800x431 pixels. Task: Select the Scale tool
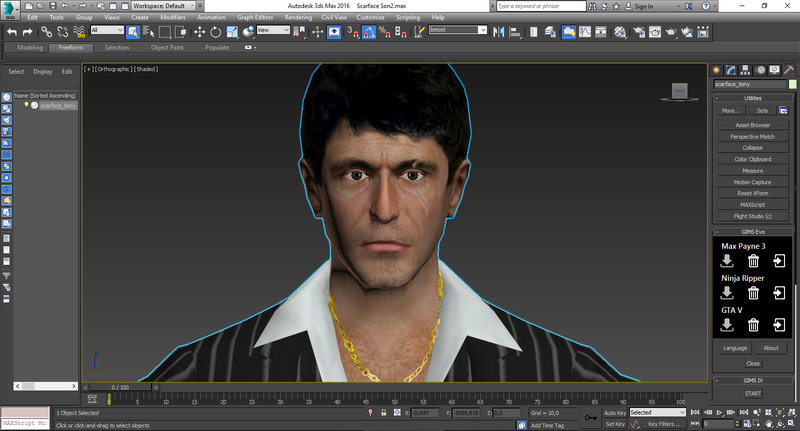click(x=232, y=32)
